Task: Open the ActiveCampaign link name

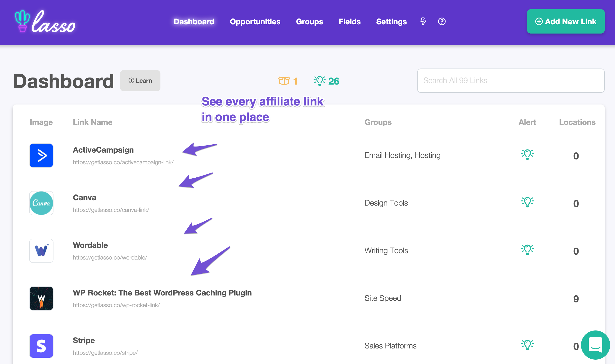Action: click(x=103, y=150)
